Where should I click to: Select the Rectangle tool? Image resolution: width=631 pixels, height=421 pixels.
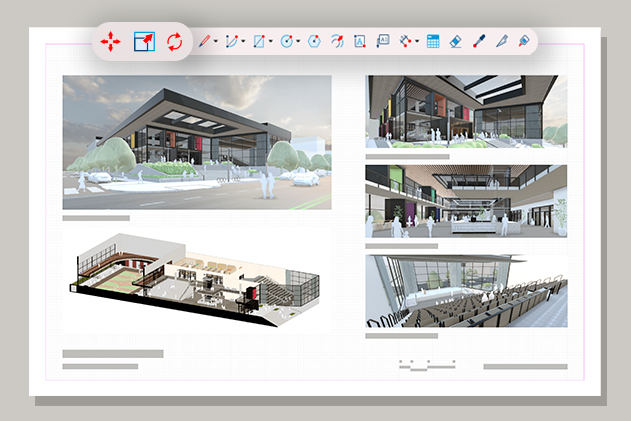click(x=259, y=41)
